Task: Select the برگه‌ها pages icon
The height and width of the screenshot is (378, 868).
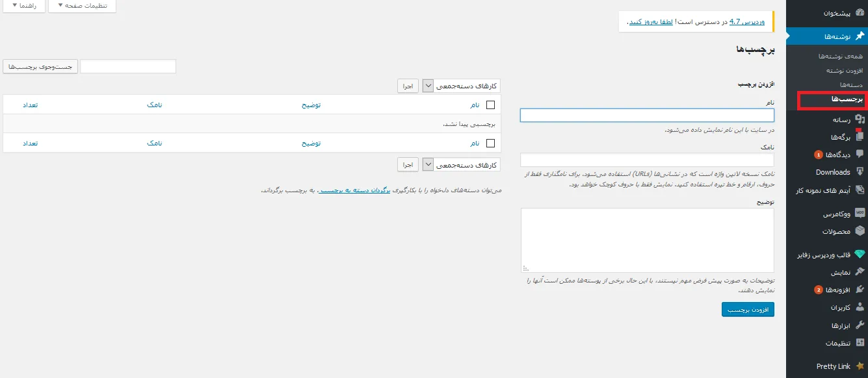Action: pos(860,137)
